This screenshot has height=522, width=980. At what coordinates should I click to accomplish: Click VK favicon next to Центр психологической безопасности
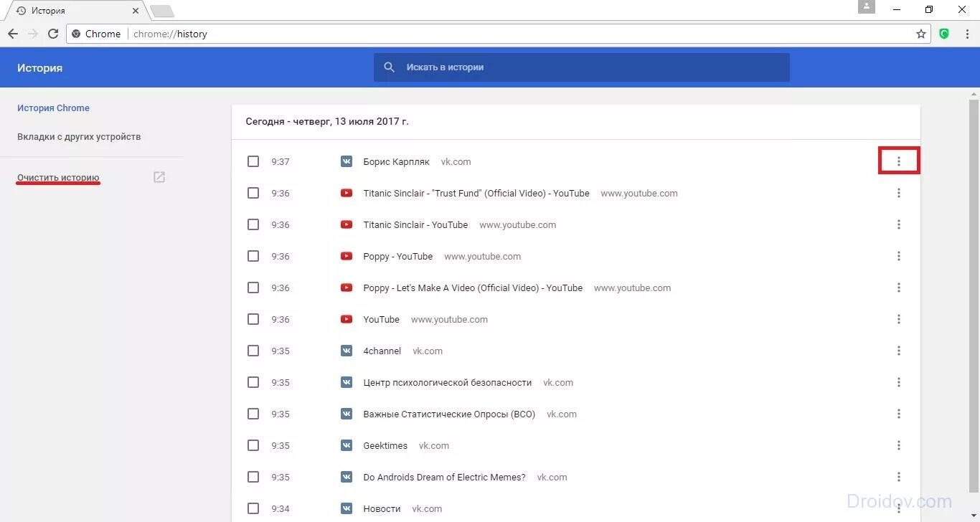pos(347,382)
